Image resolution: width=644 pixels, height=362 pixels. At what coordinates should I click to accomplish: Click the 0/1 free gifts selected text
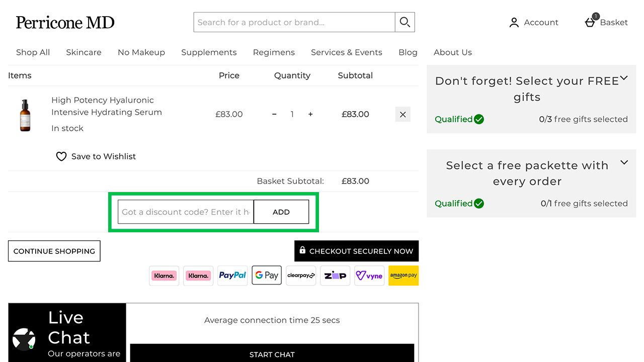pyautogui.click(x=584, y=204)
